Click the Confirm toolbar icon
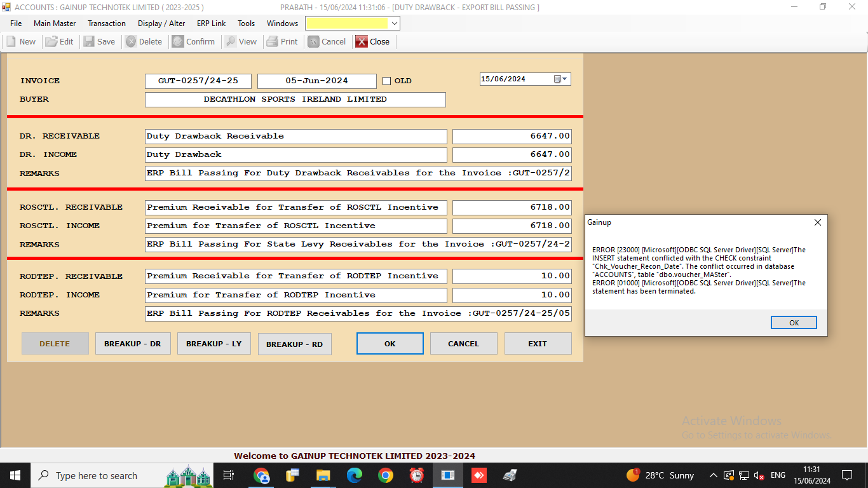Viewport: 868px width, 488px height. click(x=178, y=42)
